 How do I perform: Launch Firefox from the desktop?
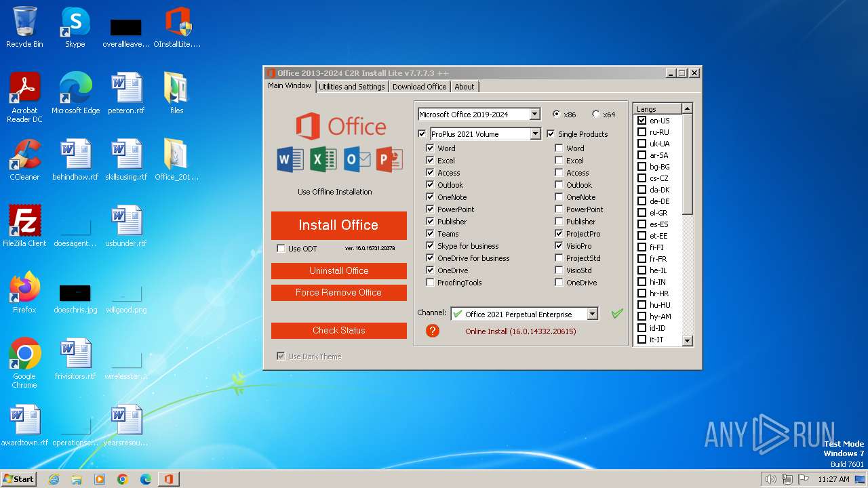[24, 293]
